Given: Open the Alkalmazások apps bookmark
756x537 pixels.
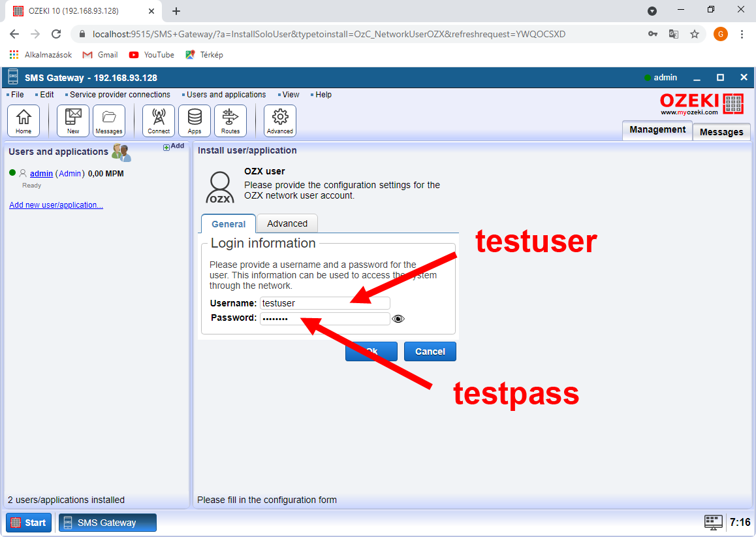Looking at the screenshot, I should (x=40, y=54).
